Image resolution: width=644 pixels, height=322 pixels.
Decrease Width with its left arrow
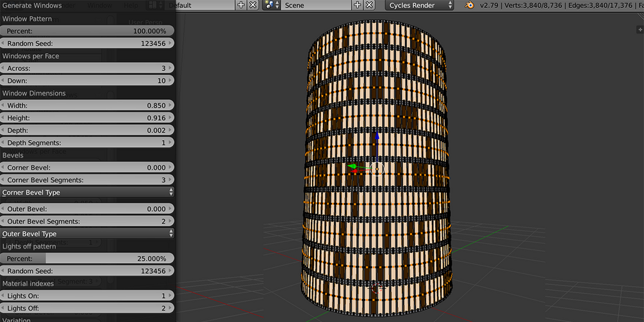(3, 106)
